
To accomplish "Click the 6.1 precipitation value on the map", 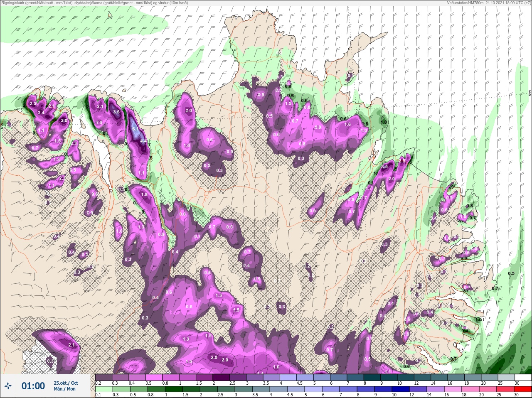I will [x=135, y=129].
